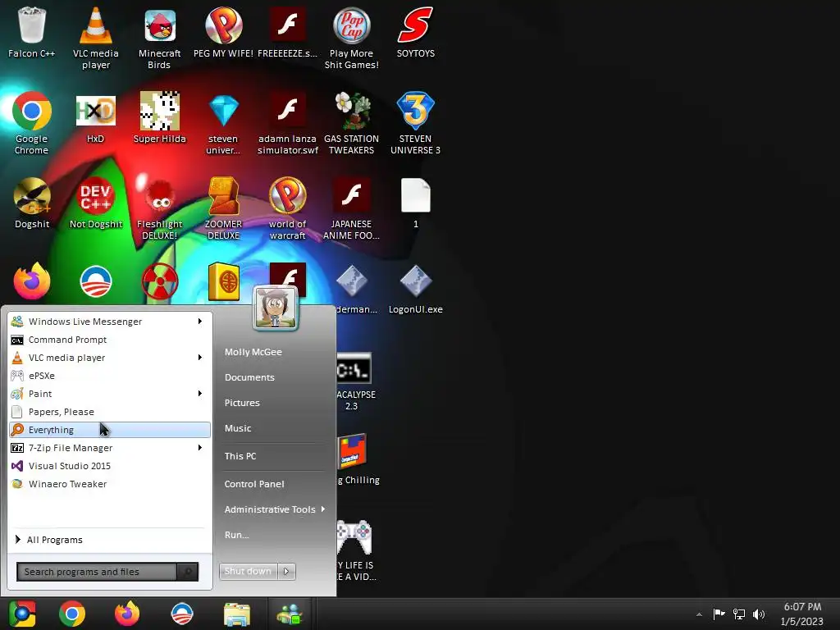Open Molly McGee user folder
The width and height of the screenshot is (840, 630).
tap(253, 352)
